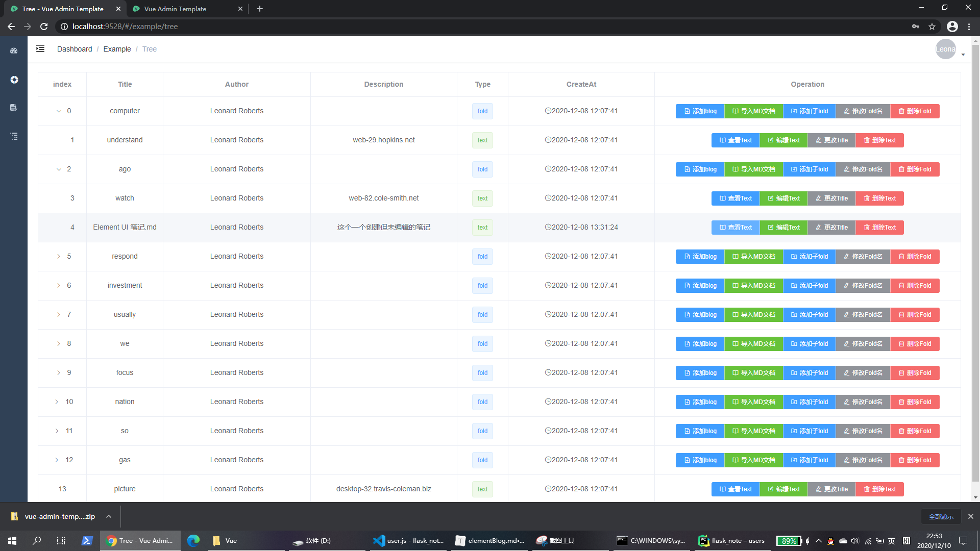Expand the row 6 investment folder

coord(59,286)
